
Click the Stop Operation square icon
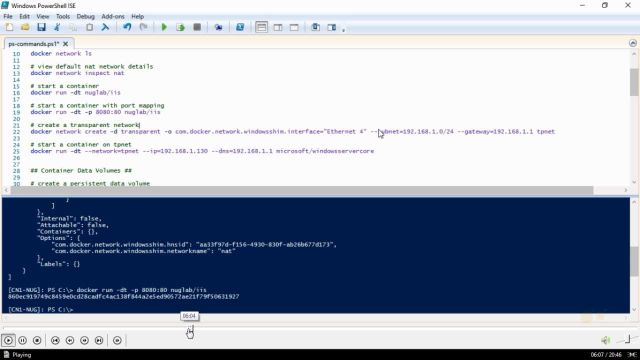tap(197, 27)
